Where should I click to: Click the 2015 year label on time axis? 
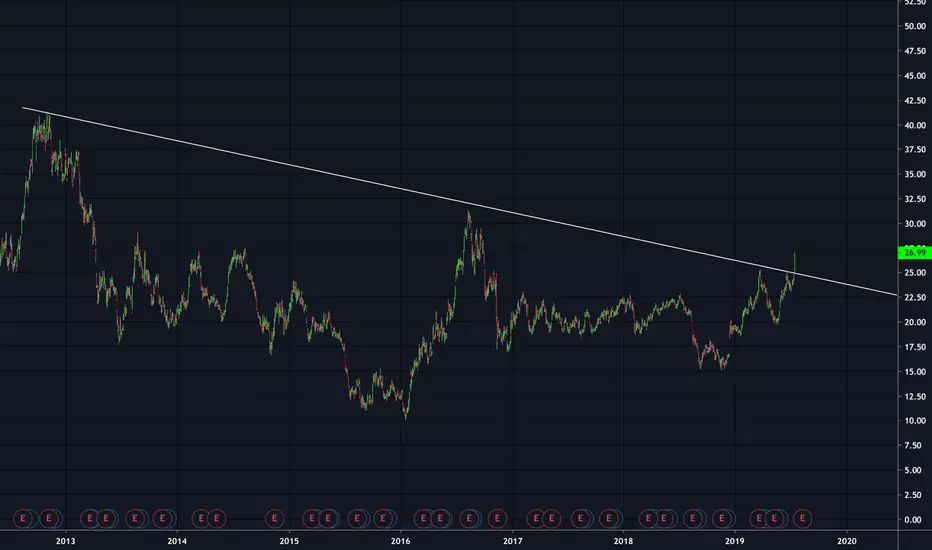point(289,541)
